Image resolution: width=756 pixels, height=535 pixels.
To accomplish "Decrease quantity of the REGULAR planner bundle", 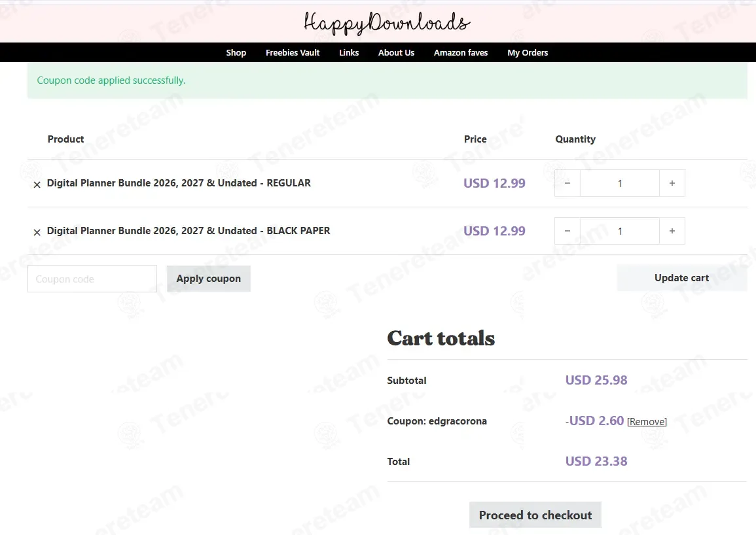I will click(567, 183).
